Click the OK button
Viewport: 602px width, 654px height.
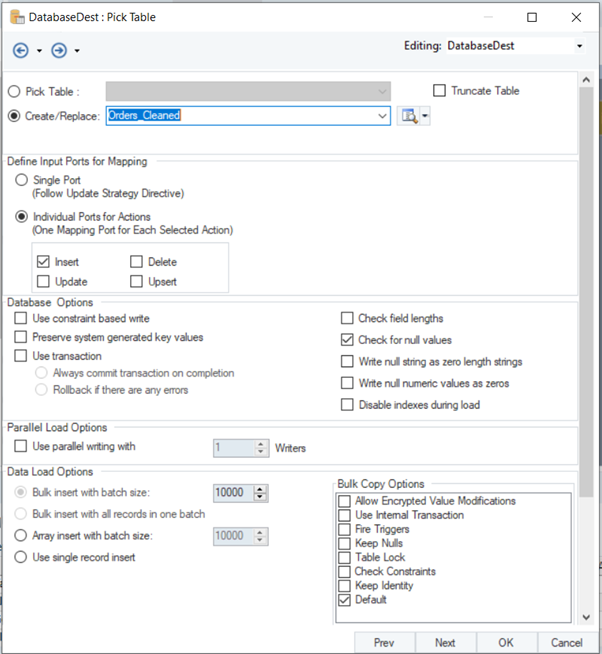[x=506, y=643]
